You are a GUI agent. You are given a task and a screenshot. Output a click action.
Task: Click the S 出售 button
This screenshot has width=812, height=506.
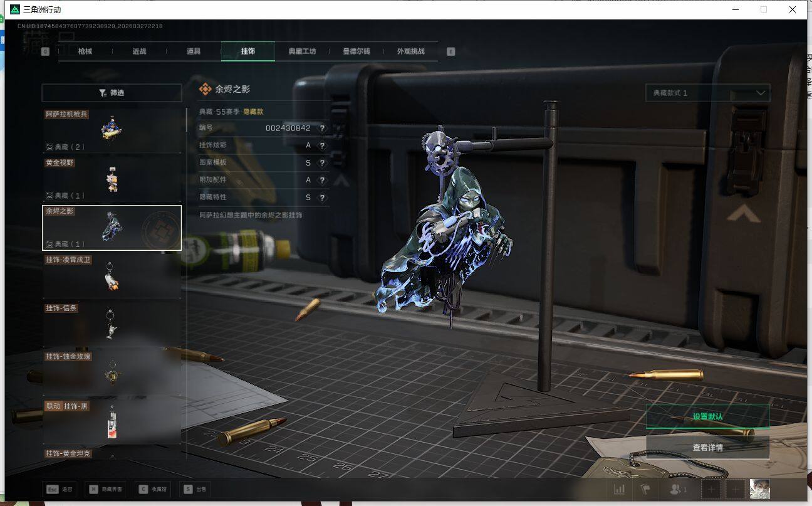point(194,489)
